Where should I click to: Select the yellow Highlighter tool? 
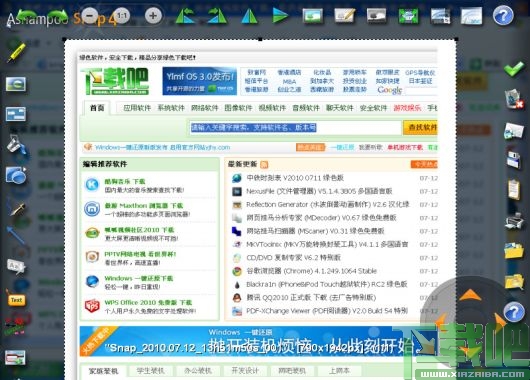(x=16, y=53)
